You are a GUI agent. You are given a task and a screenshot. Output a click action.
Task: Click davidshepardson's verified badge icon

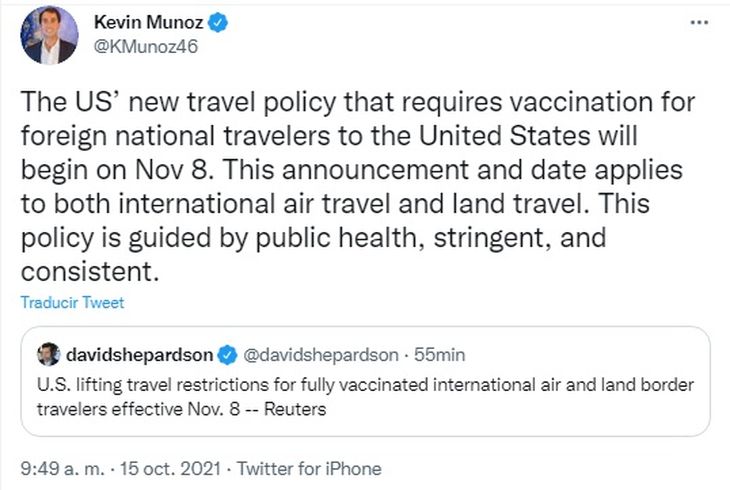click(x=228, y=354)
